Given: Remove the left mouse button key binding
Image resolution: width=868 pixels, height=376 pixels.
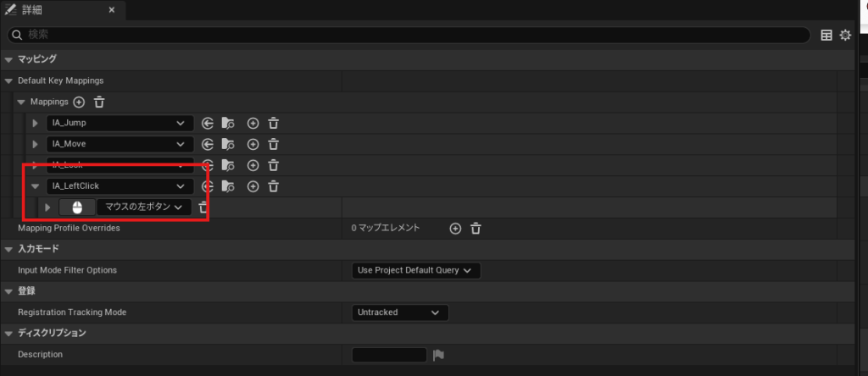Looking at the screenshot, I should tap(203, 207).
